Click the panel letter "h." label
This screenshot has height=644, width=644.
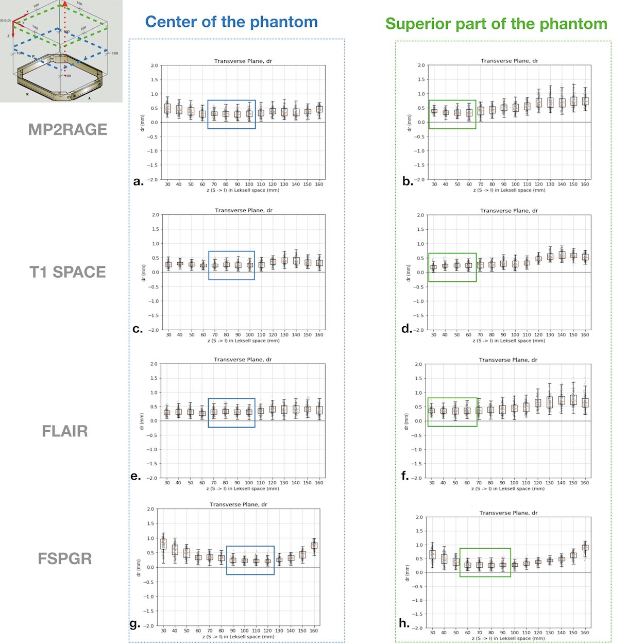(x=404, y=623)
